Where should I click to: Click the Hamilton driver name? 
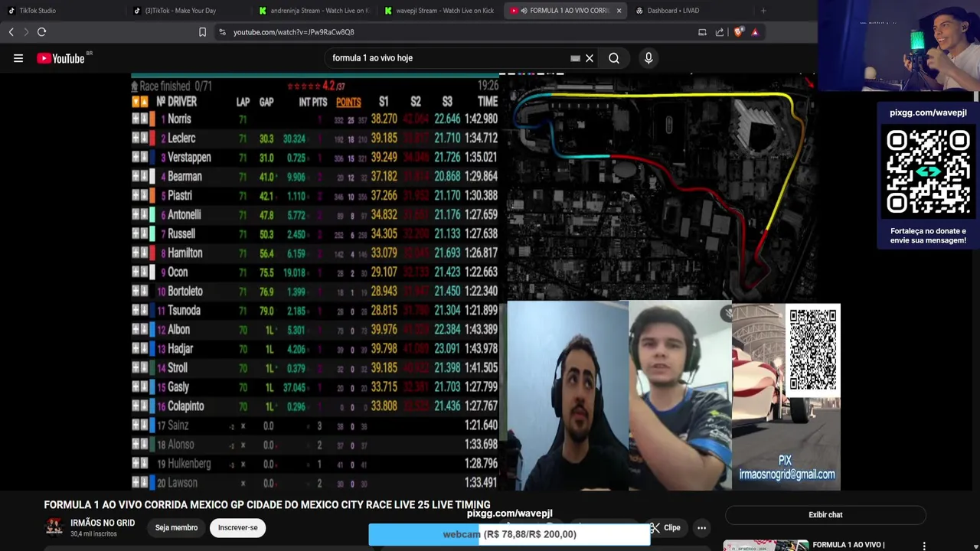[185, 253]
